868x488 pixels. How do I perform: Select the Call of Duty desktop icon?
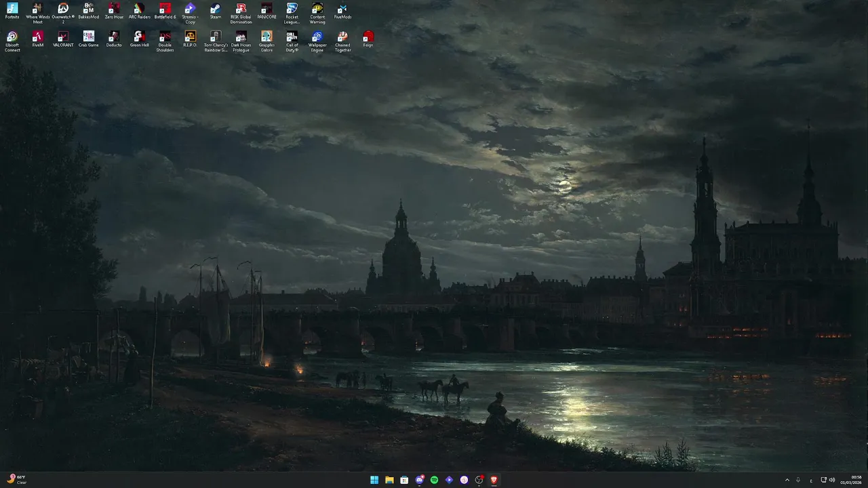click(292, 41)
